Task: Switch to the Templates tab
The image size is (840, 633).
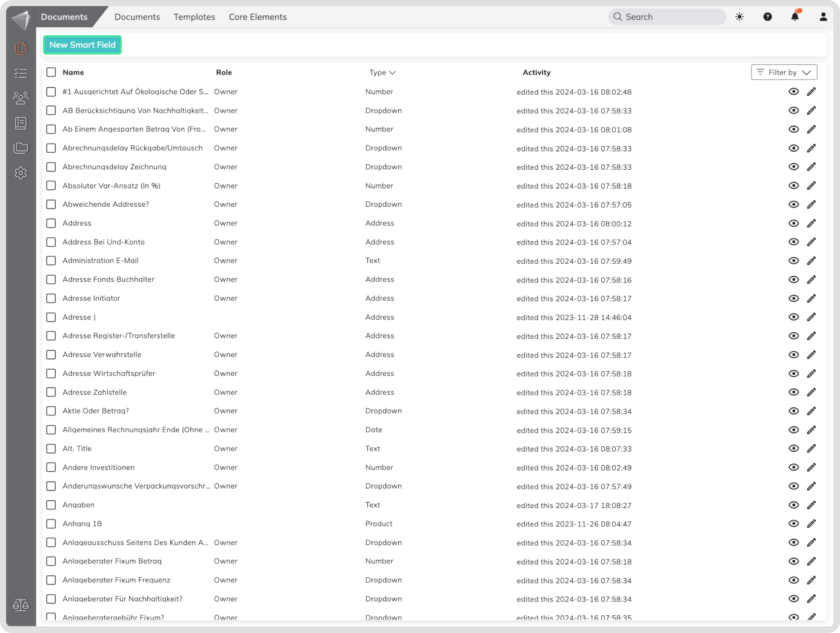Action: [x=194, y=17]
